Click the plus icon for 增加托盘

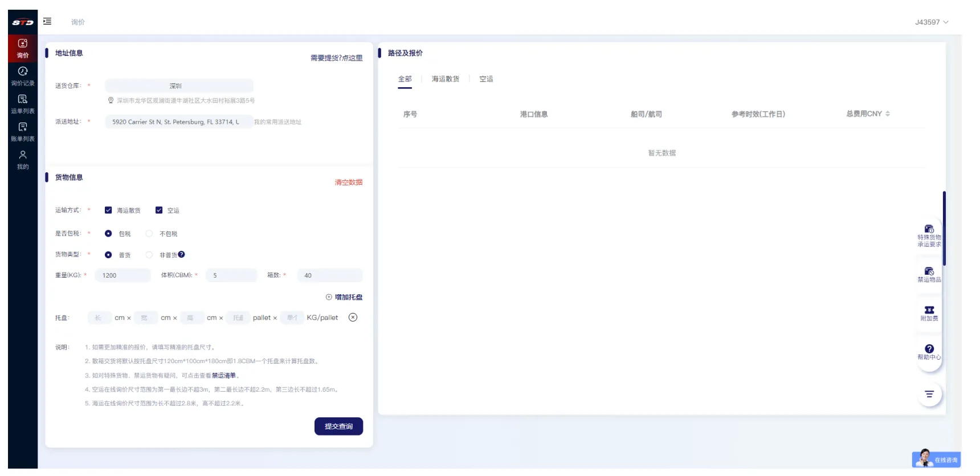tap(329, 297)
